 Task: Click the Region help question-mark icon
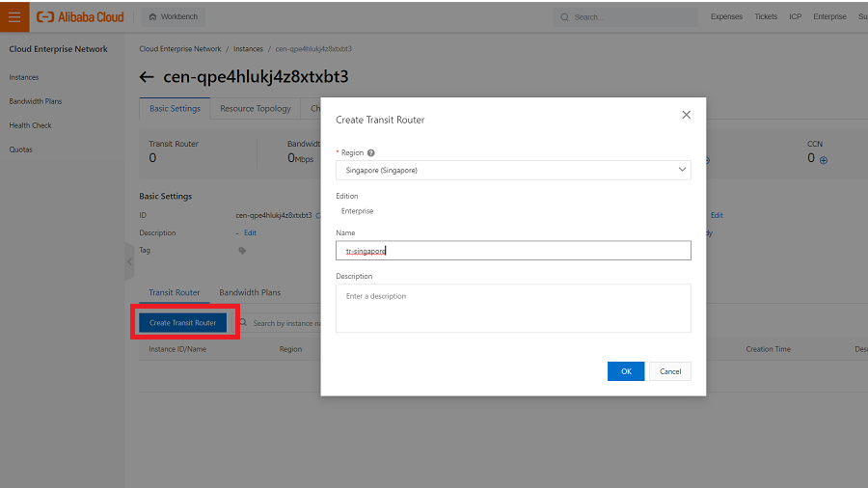coord(371,152)
